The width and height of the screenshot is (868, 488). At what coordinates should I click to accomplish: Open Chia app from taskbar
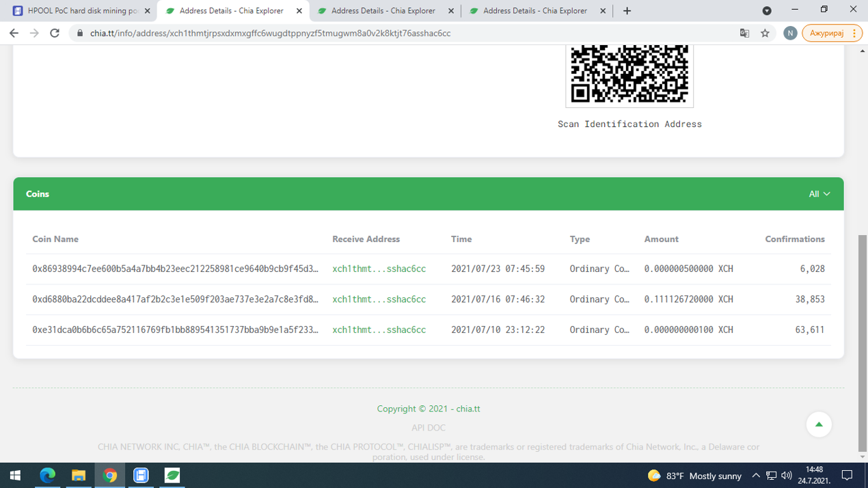pos(172,475)
